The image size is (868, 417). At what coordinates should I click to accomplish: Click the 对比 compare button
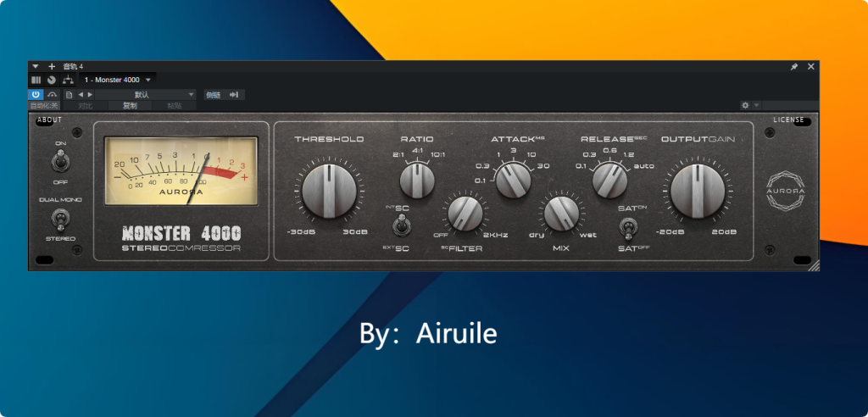pos(86,106)
